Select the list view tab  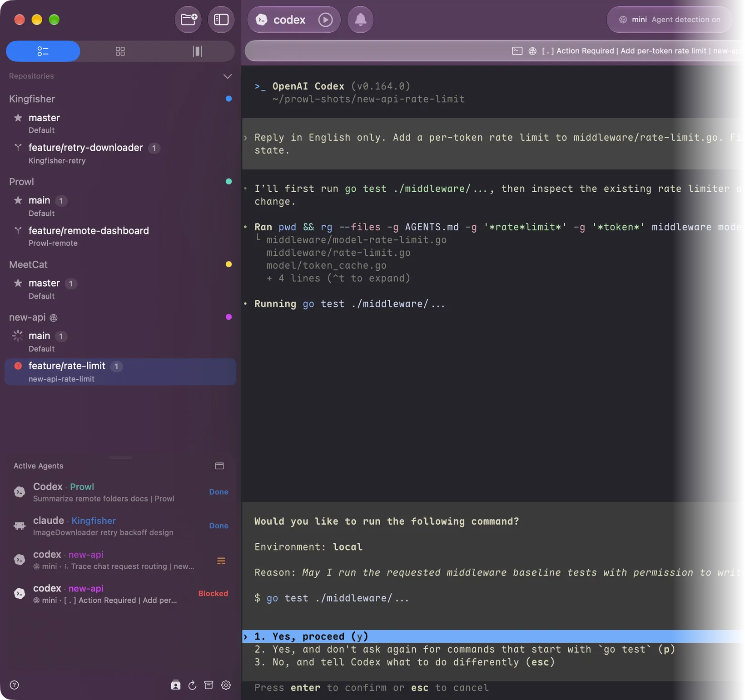pyautogui.click(x=43, y=51)
